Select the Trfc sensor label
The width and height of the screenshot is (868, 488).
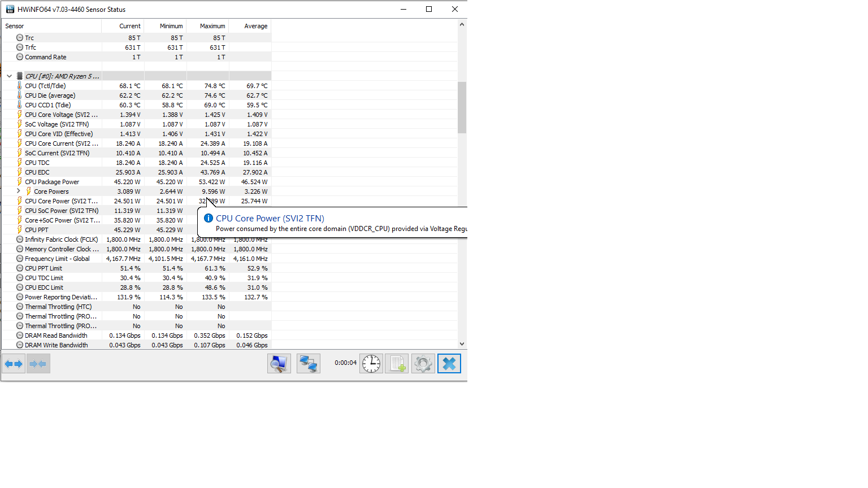(x=31, y=47)
